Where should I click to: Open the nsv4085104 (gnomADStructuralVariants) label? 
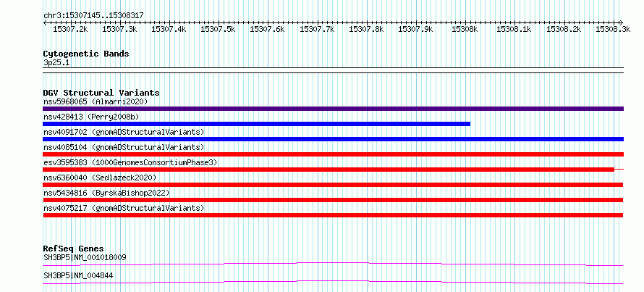point(124,147)
